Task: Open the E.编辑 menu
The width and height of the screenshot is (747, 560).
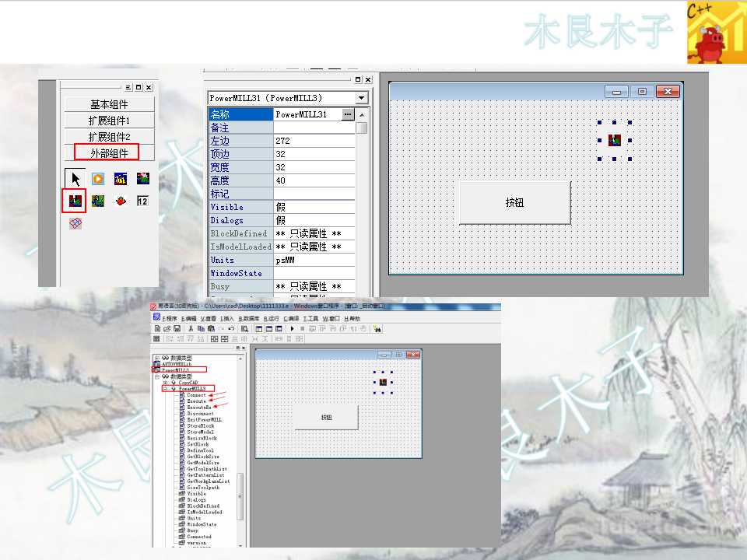Action: pyautogui.click(x=188, y=318)
